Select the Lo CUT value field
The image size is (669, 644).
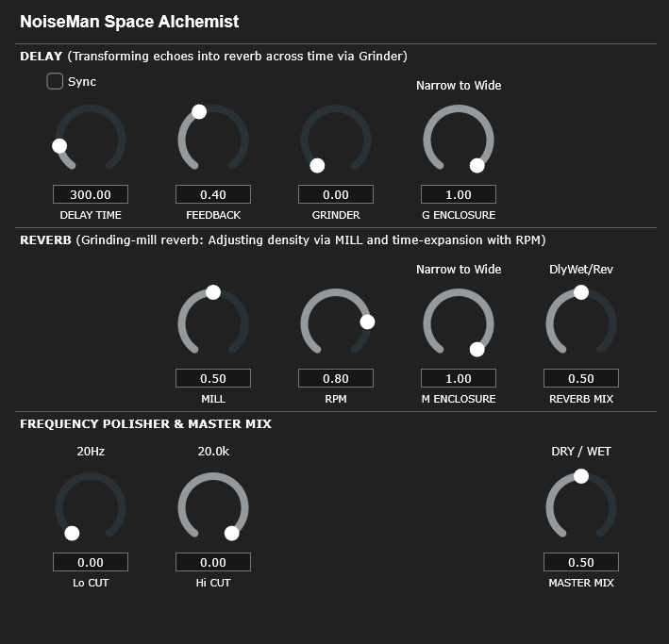91,562
